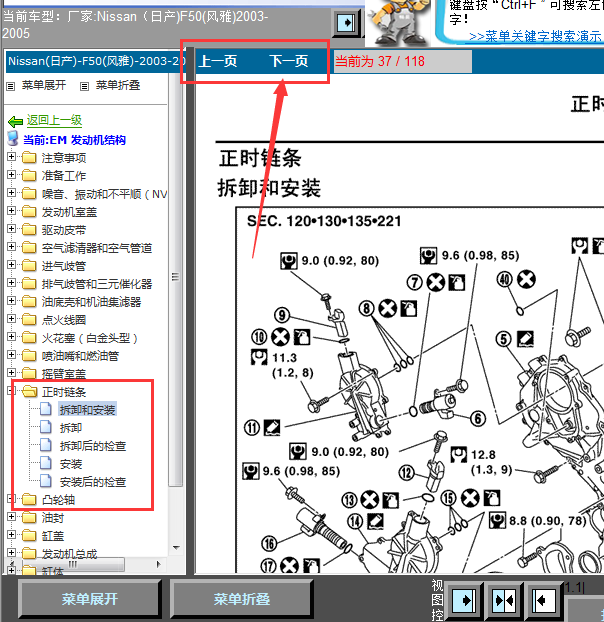
Task: Click the view control right-arrow icon
Action: click(x=464, y=599)
